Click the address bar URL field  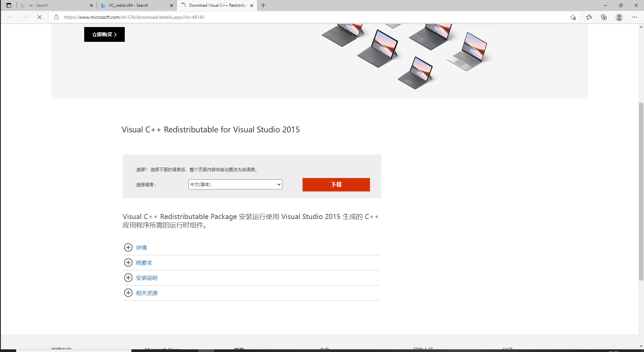click(302, 17)
